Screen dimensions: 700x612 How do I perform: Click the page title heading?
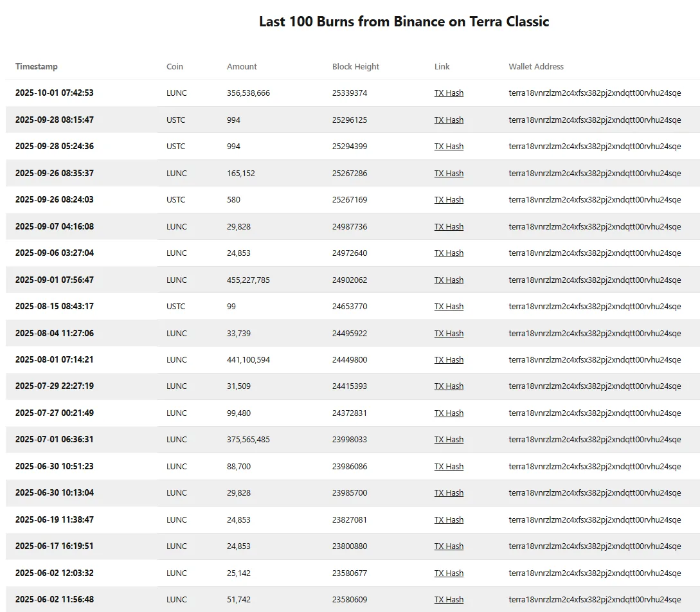404,22
